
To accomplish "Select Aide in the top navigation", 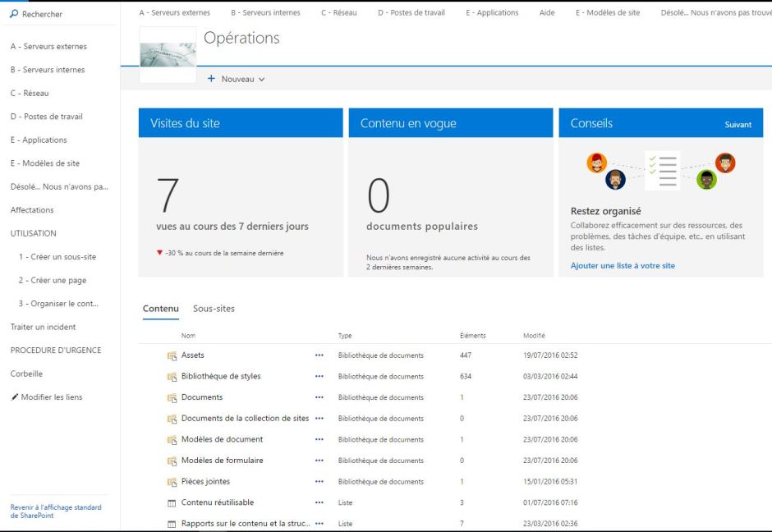I will (547, 12).
